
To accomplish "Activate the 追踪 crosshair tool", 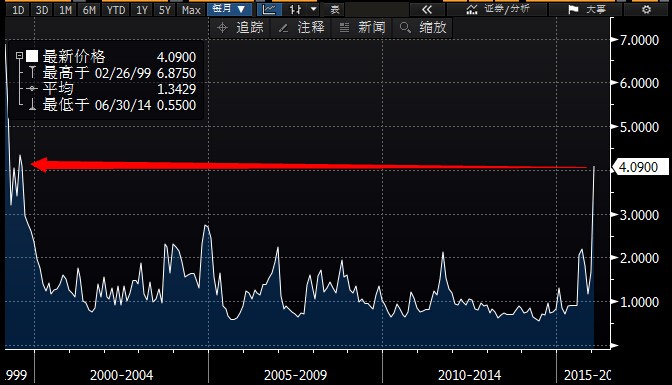I will pos(240,28).
